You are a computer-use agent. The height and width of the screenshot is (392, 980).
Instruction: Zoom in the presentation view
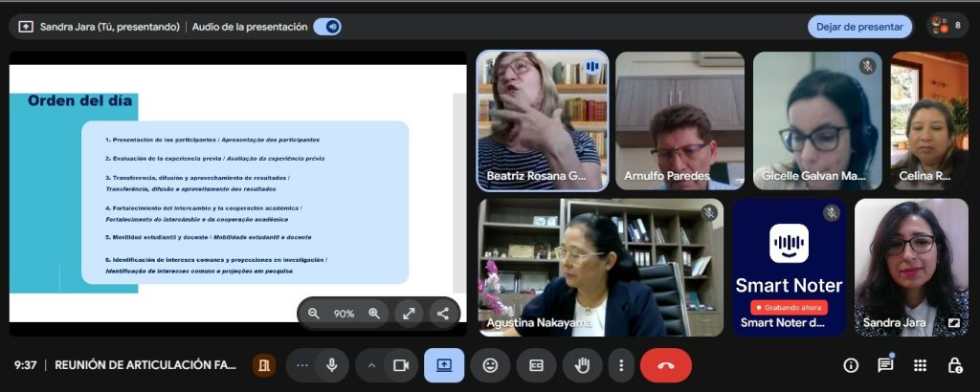(374, 314)
